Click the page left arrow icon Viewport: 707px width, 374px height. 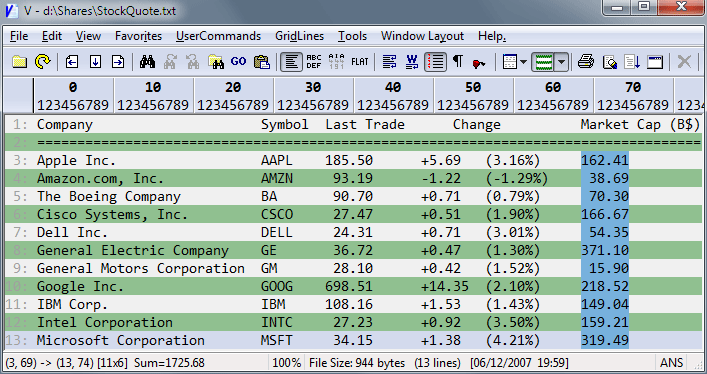click(x=72, y=62)
